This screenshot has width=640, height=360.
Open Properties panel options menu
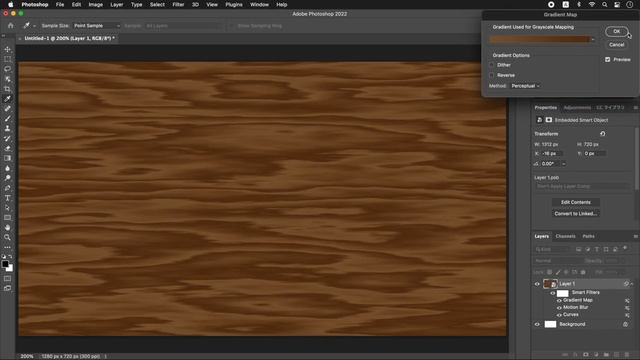635,108
